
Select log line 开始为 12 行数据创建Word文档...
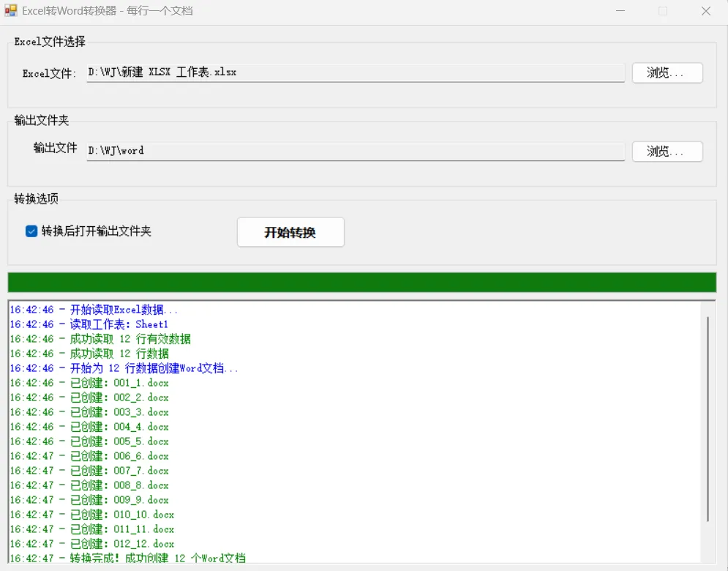[124, 368]
